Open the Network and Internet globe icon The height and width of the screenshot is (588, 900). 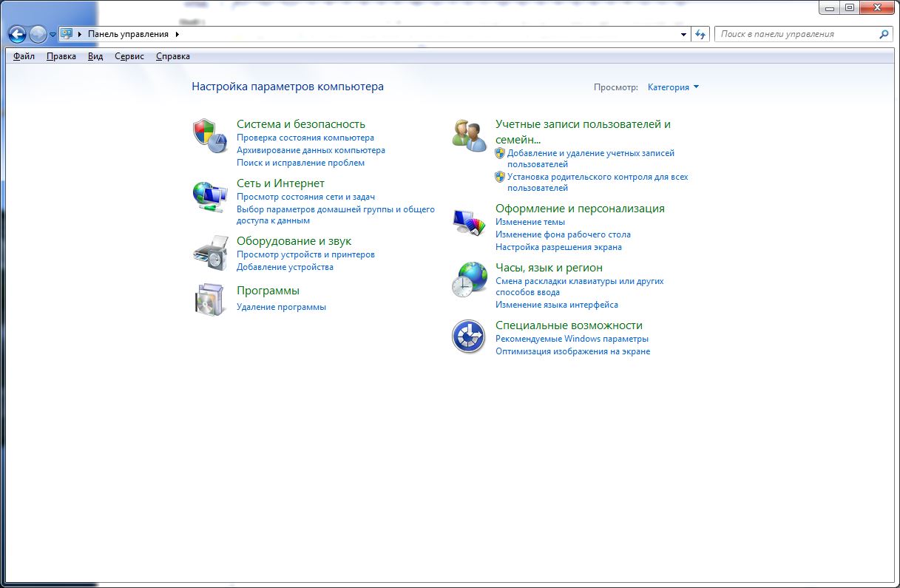(x=209, y=196)
